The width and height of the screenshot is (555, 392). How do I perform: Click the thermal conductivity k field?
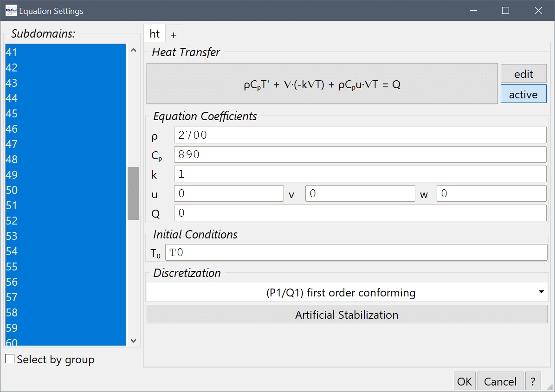tap(360, 174)
